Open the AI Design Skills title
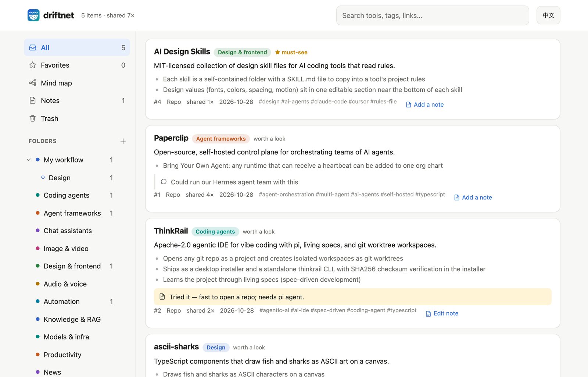Viewport: 588px width, 377px height. pos(182,51)
